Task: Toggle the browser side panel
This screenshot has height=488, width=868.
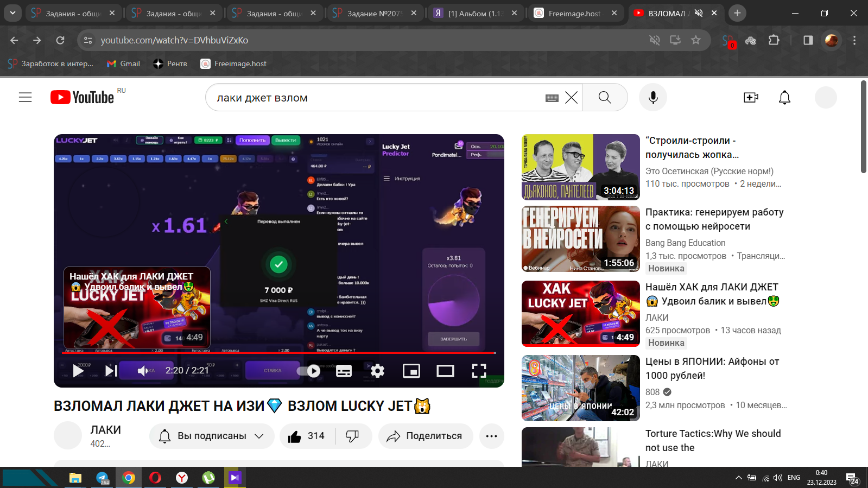Action: (808, 40)
